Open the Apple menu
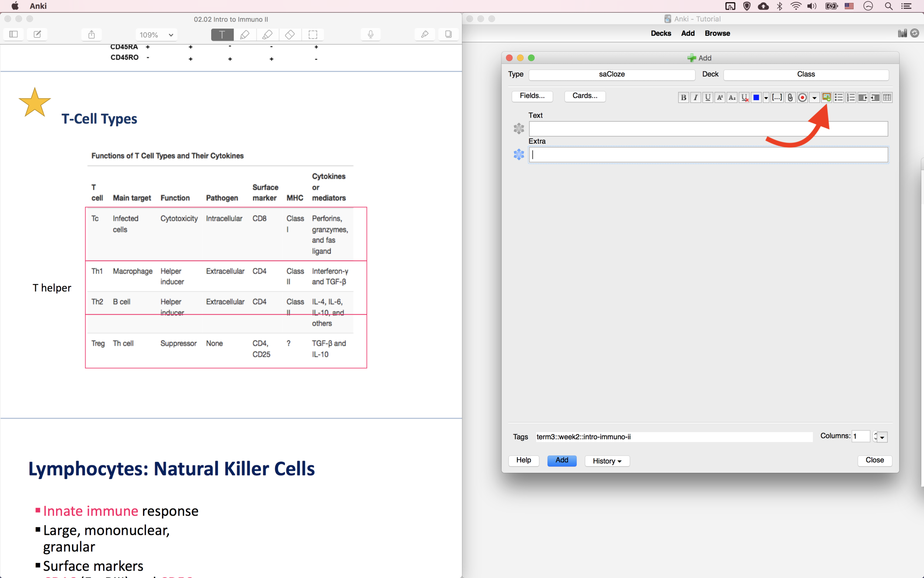This screenshot has height=578, width=924. coord(14,6)
